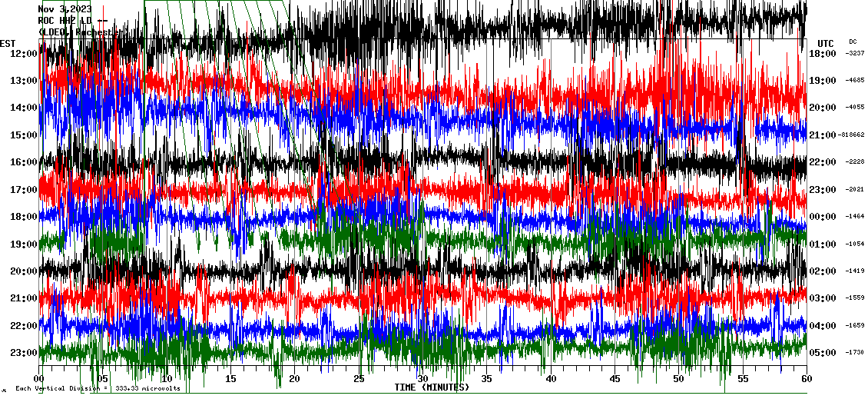Select the 05:00 UTC row label

click(x=822, y=352)
